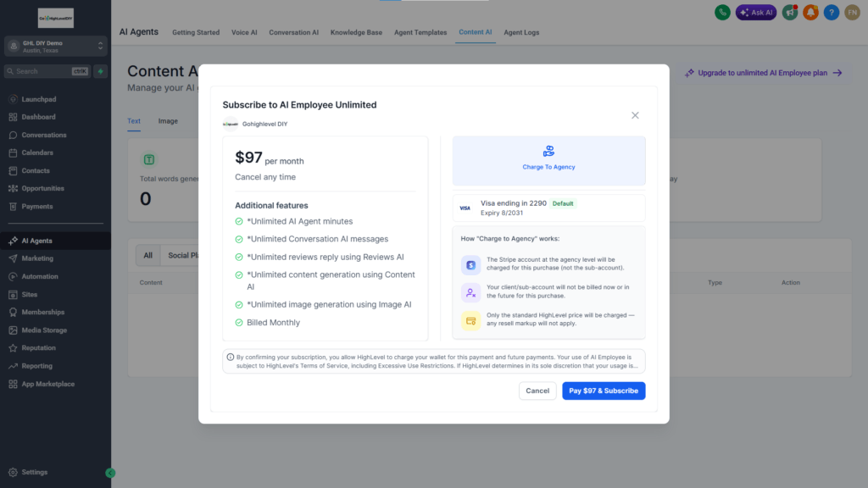Click the Type column header

715,282
